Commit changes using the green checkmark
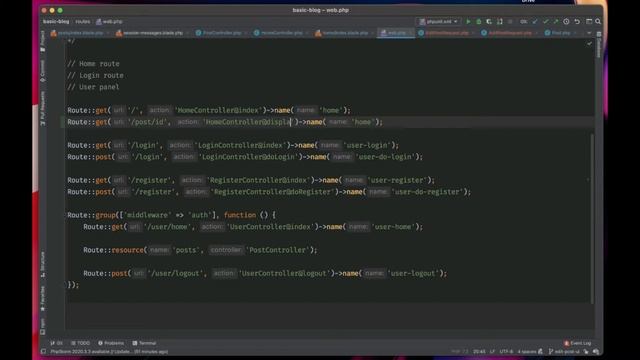Viewport: 640px width, 360px height. tap(545, 22)
